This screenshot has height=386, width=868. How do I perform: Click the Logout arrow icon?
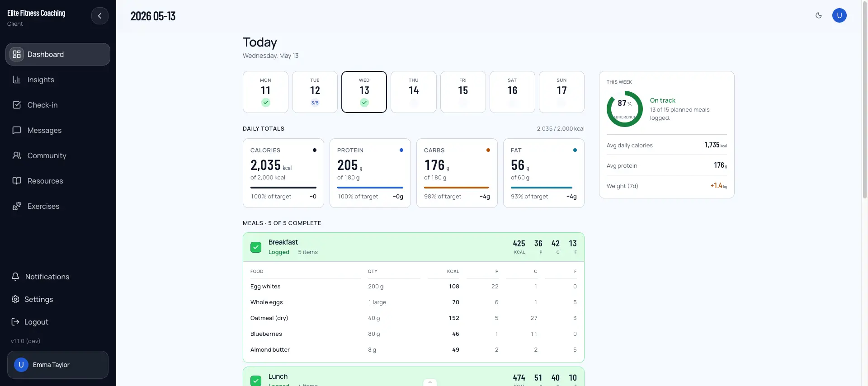15,322
